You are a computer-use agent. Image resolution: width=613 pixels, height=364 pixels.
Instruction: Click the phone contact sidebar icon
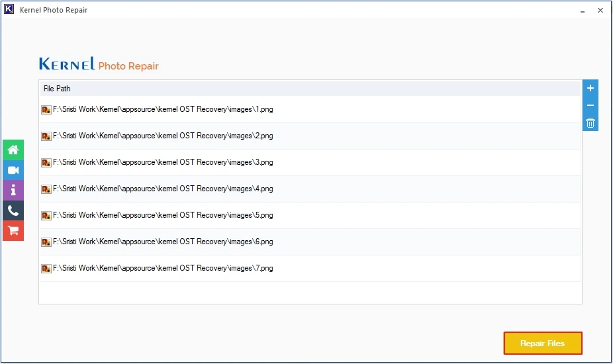point(13,210)
